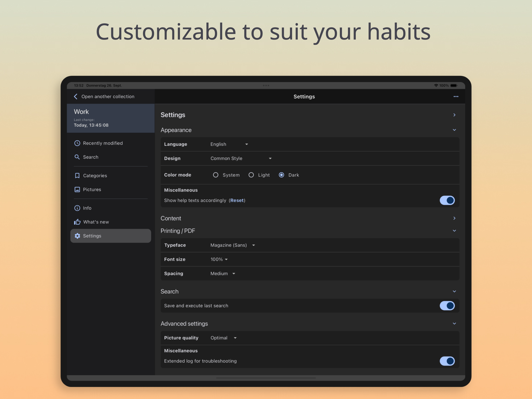Click the home indicator bar at the bottom

266,378
